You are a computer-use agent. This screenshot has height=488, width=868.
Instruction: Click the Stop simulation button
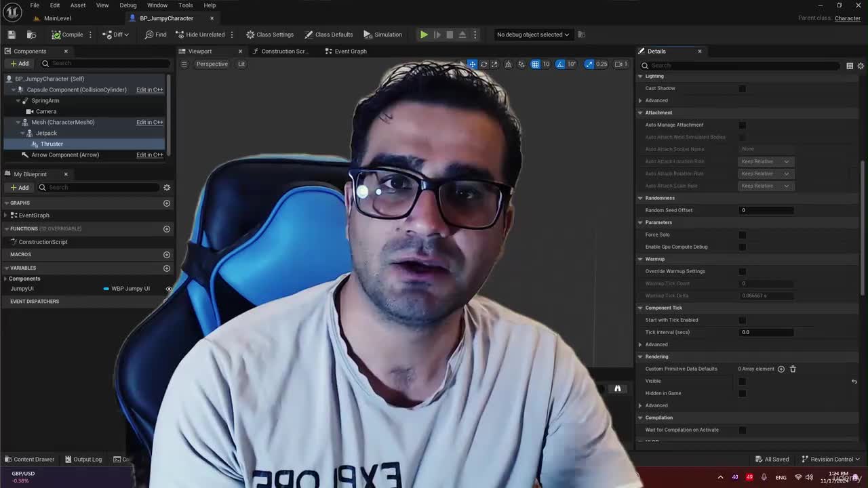pos(450,35)
